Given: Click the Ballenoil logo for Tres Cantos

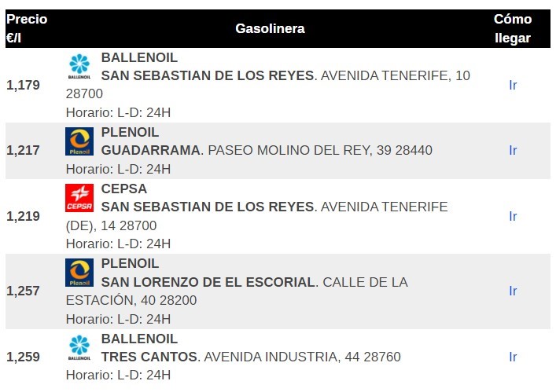Looking at the screenshot, I should pyautogui.click(x=79, y=348).
